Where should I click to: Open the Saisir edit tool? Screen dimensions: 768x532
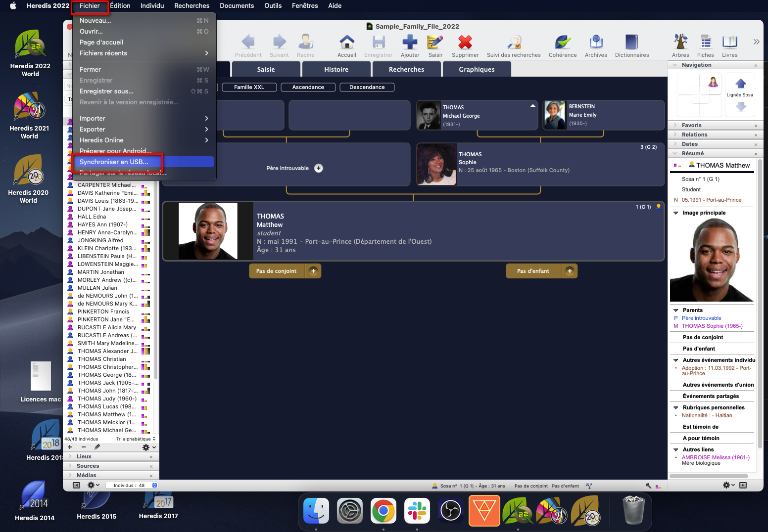click(435, 44)
